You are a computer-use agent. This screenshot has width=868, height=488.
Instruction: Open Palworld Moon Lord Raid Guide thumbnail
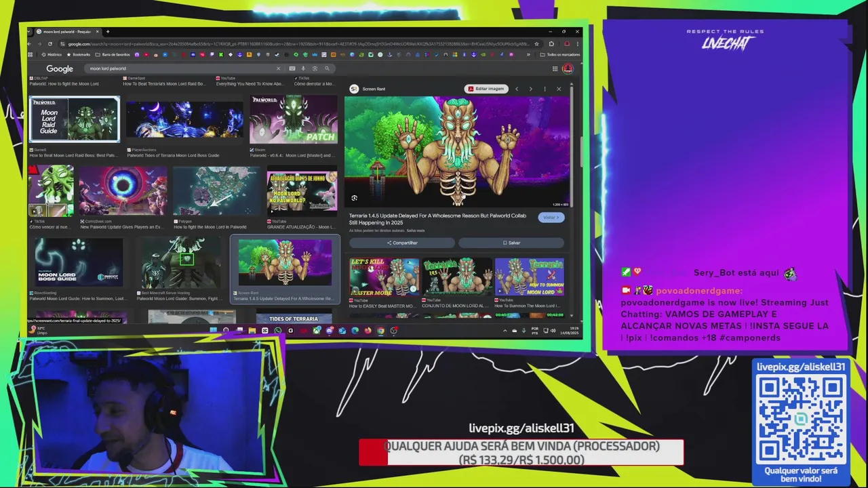[75, 119]
